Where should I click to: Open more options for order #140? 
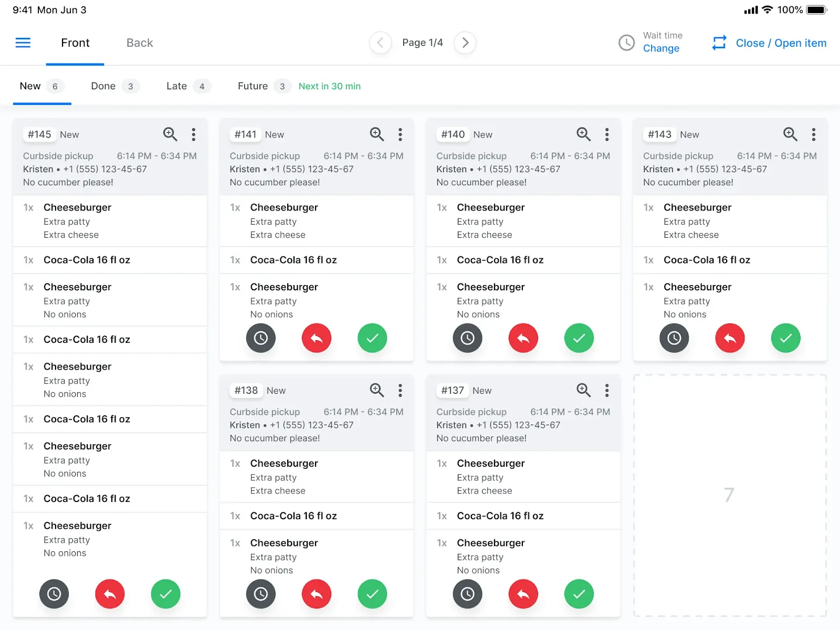tap(607, 134)
